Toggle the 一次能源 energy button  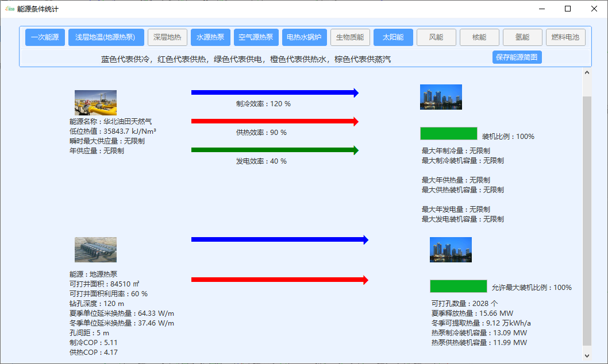point(45,37)
